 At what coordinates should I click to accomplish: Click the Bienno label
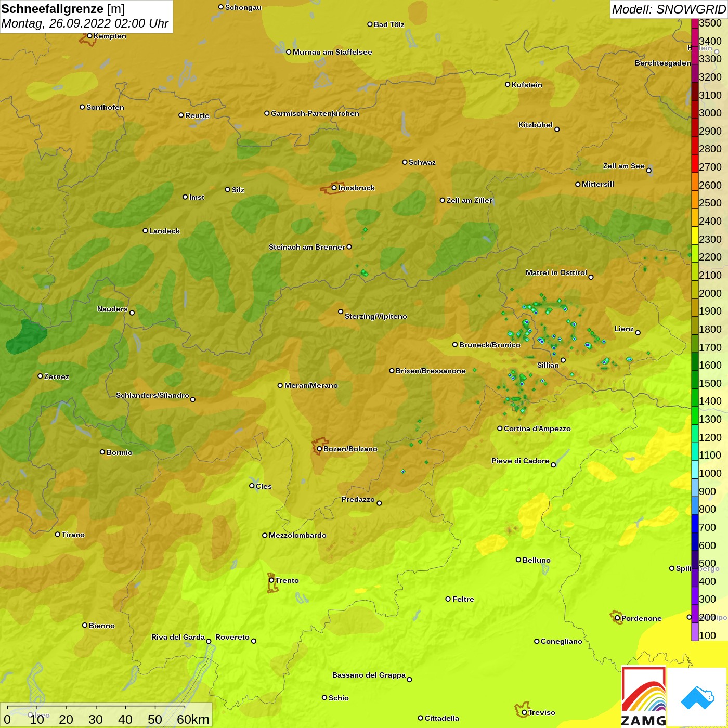(x=102, y=626)
